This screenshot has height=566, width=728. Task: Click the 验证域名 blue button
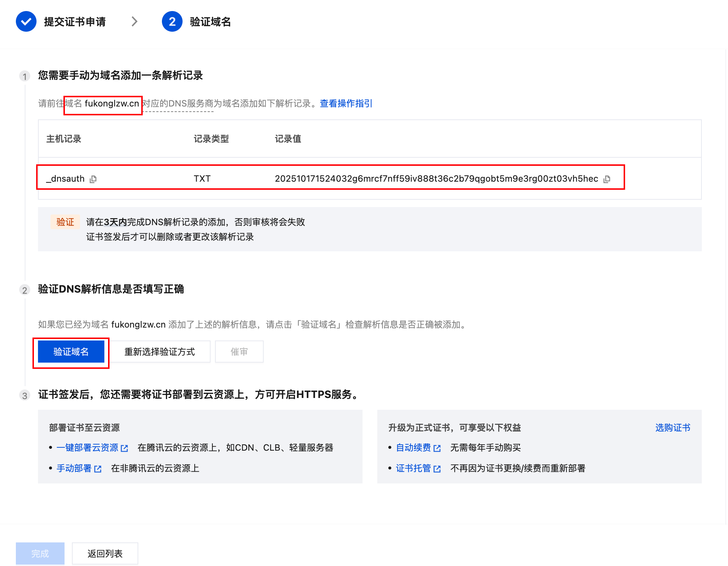(x=71, y=352)
